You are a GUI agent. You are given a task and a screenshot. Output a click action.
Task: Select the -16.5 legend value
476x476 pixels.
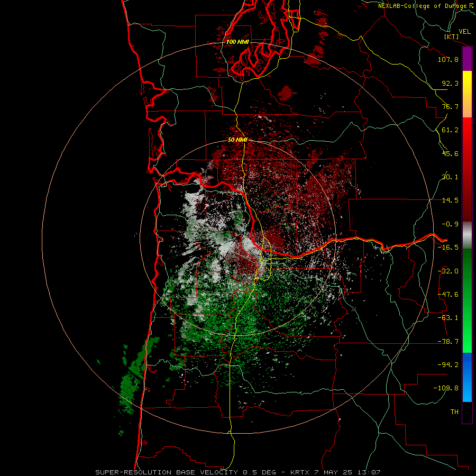[x=448, y=248]
